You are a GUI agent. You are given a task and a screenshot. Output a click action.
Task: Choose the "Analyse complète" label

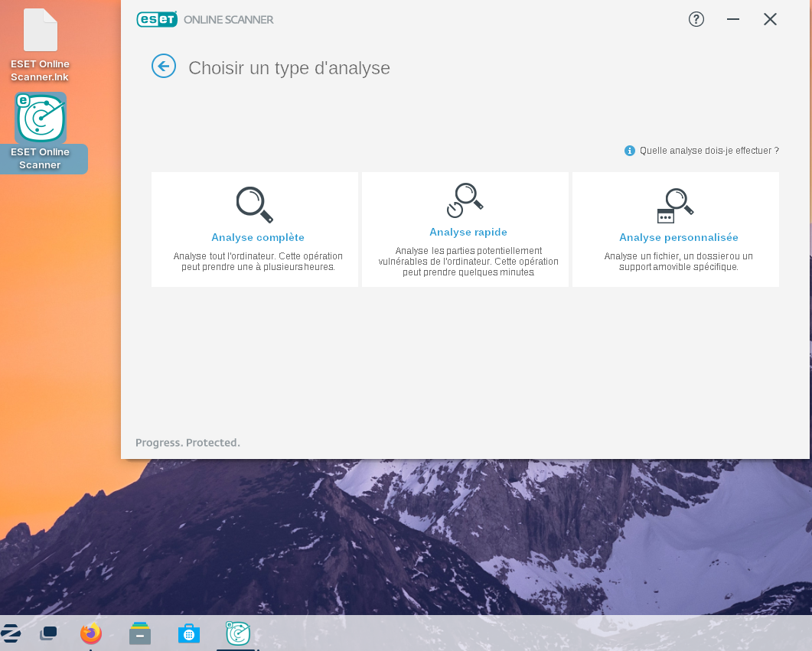(258, 238)
